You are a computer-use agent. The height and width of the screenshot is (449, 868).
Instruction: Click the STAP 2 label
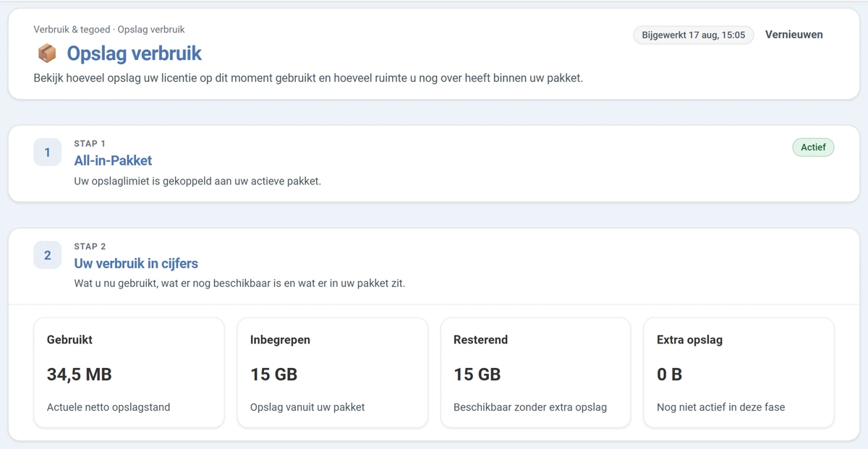[90, 247]
